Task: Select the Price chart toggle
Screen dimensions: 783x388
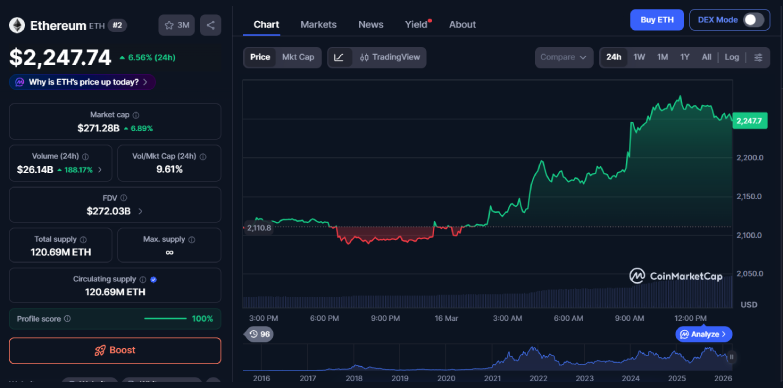Action: 260,57
